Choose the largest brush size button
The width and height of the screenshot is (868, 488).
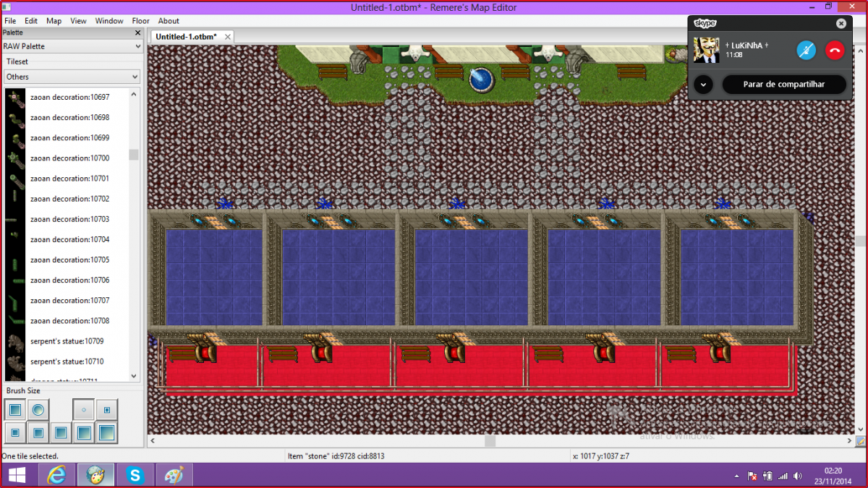tap(107, 433)
